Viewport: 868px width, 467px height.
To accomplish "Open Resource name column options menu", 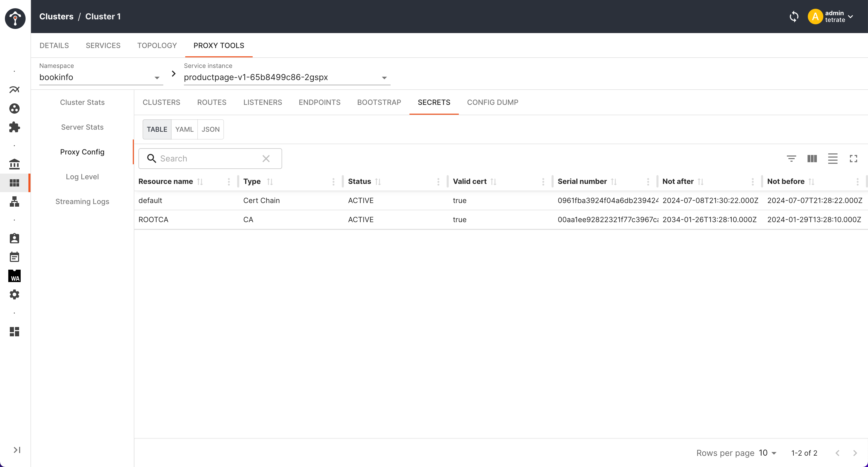I will (x=229, y=182).
